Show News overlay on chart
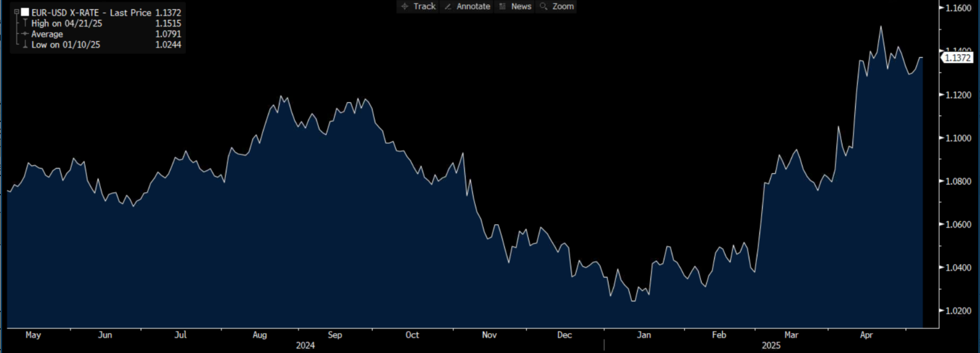 coord(515,6)
